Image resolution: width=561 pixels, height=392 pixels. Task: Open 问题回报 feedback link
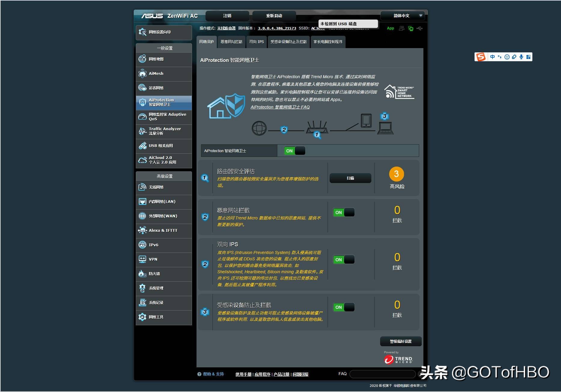pos(300,374)
